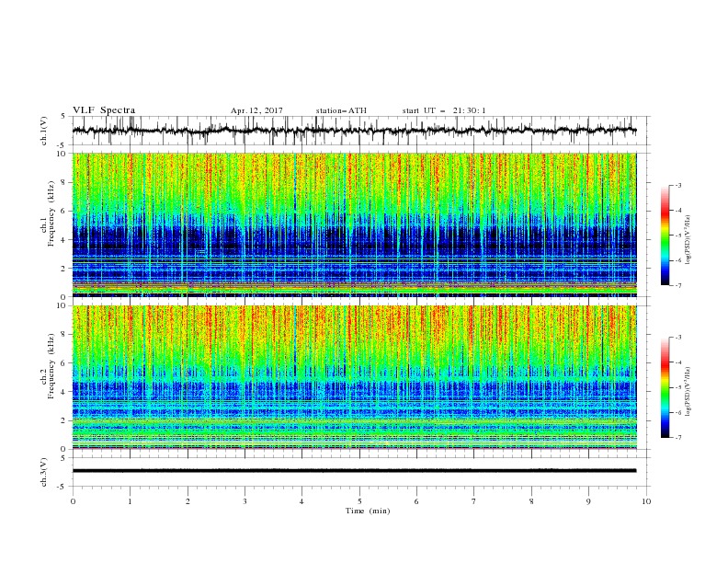
Task: Click the "VLF Spectra" plot title
Action: click(104, 110)
